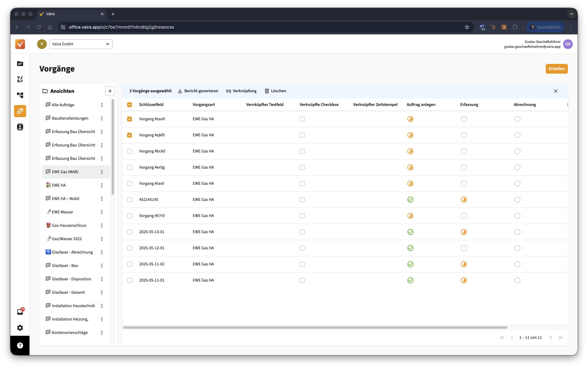
Task: Uncheck the Vorgang #sso0 row checkbox
Action: coord(130,119)
